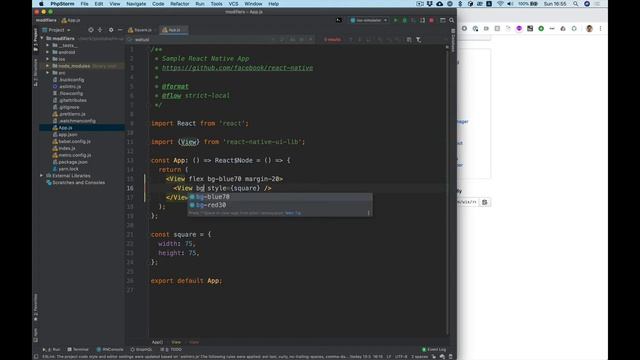Select bg-blue70 autocomplete suggestion

click(280, 197)
